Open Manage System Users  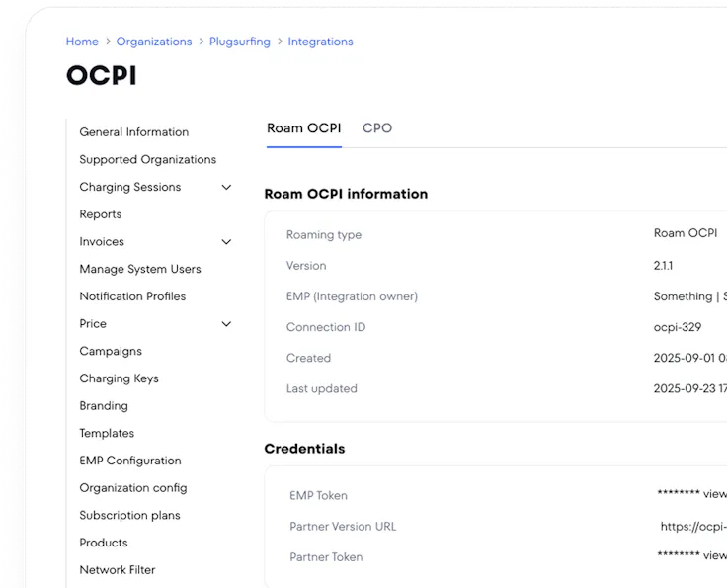[x=140, y=269]
